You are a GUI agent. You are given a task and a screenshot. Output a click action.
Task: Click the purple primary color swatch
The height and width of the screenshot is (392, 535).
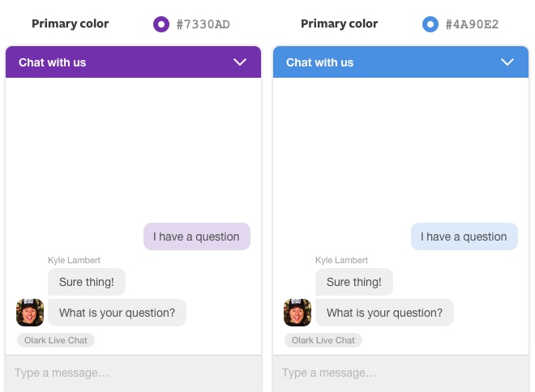161,24
